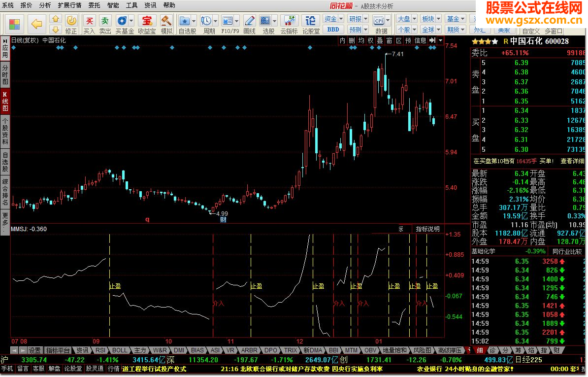
Task: Click the 查看详细 link
Action: point(572,161)
